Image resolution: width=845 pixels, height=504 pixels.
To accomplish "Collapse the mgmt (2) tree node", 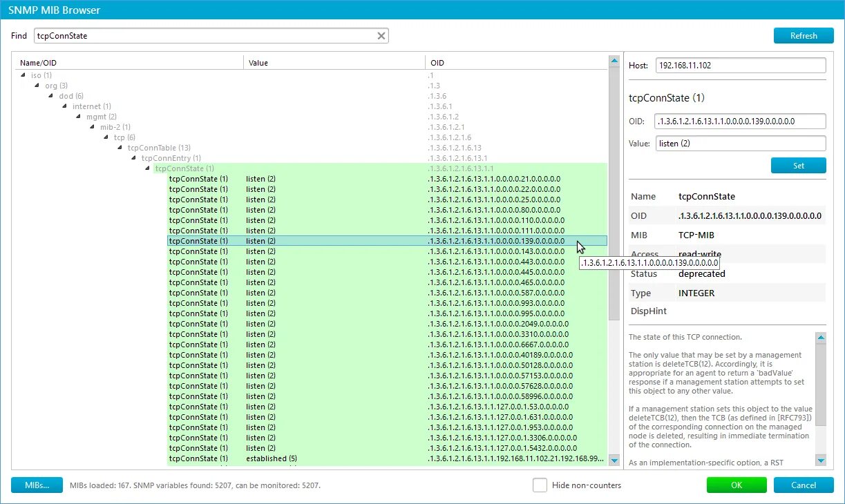I will pos(79,117).
